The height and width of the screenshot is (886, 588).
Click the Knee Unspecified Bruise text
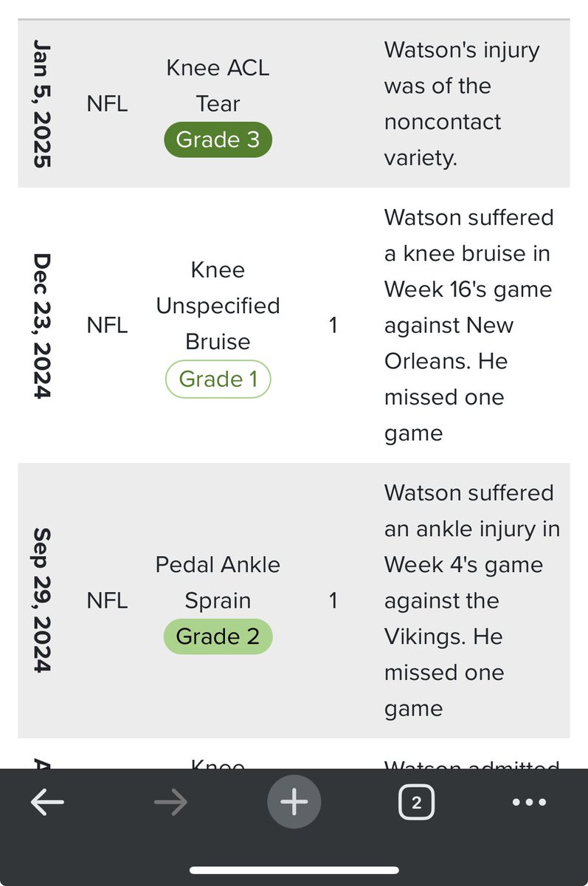point(218,306)
